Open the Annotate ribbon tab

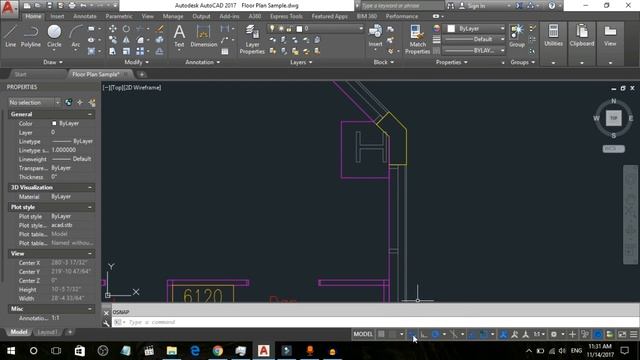click(x=84, y=16)
